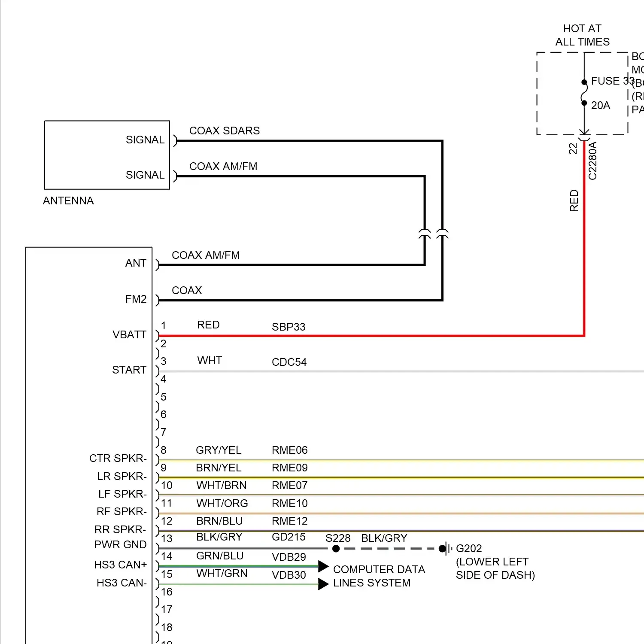Click the arrowhead ending the VDB30 line
This screenshot has height=644, width=644.
323,584
